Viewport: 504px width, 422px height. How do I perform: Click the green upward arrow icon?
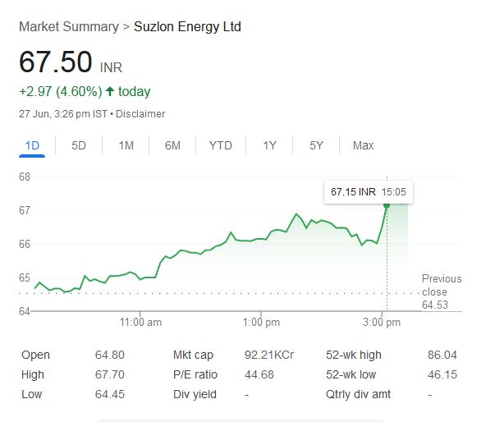pyautogui.click(x=110, y=91)
